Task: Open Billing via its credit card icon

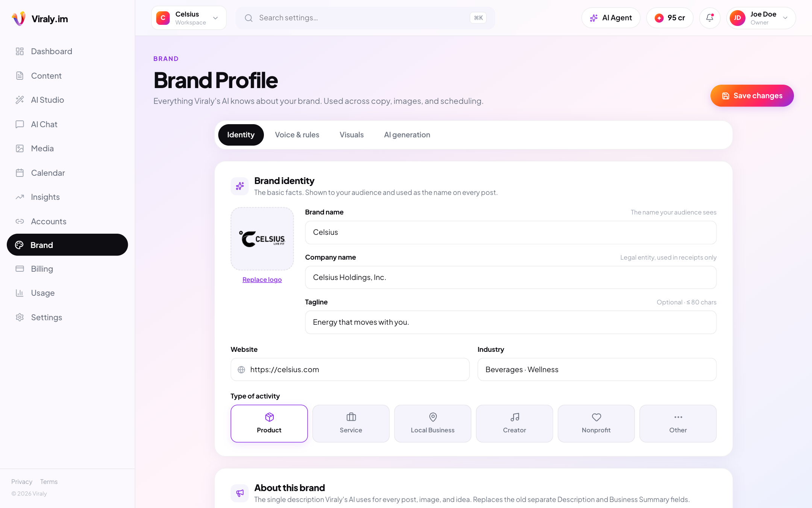Action: (20, 269)
